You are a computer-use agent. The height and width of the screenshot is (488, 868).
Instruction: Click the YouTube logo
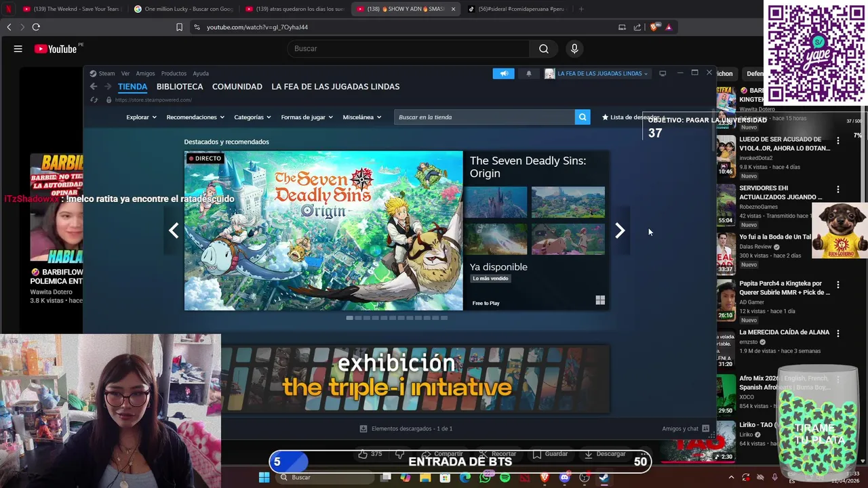56,49
